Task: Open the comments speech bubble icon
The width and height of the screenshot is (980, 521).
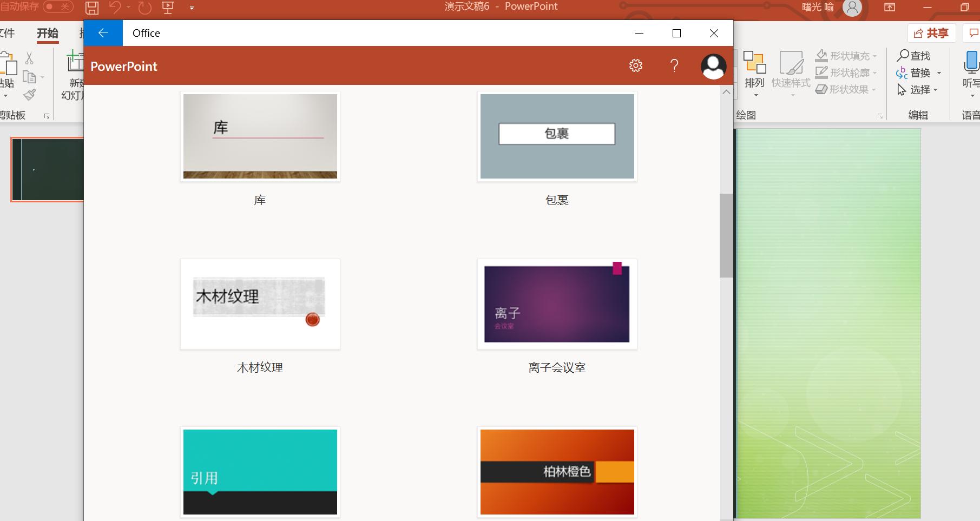Action: [x=974, y=33]
